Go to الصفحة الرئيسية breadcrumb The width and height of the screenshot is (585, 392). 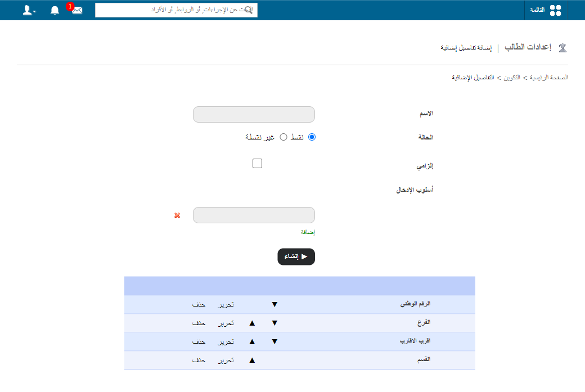coord(549,77)
